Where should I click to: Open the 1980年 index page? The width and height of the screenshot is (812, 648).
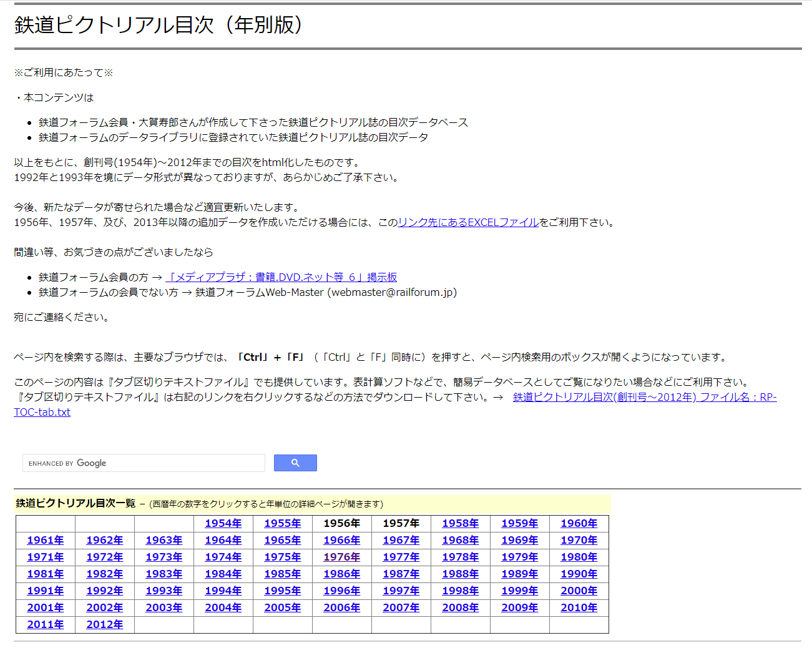tap(579, 557)
